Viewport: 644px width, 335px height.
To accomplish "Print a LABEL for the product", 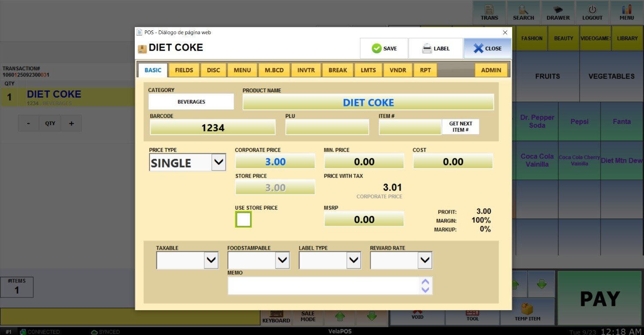I will point(435,48).
